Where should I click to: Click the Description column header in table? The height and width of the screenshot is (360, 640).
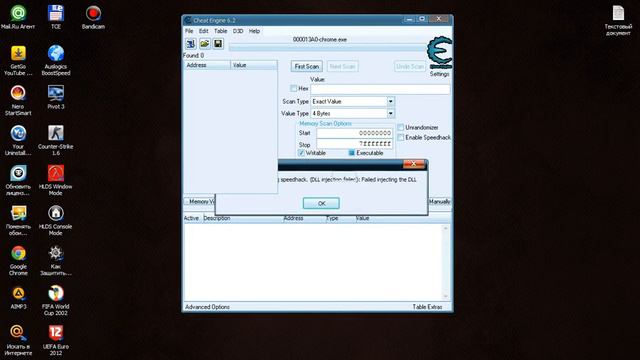(x=242, y=218)
